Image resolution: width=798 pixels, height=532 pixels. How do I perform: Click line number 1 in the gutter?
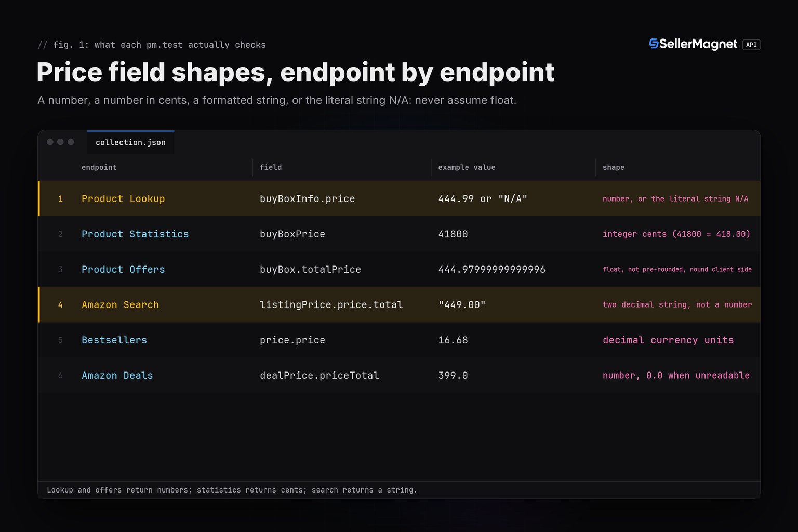click(x=60, y=198)
